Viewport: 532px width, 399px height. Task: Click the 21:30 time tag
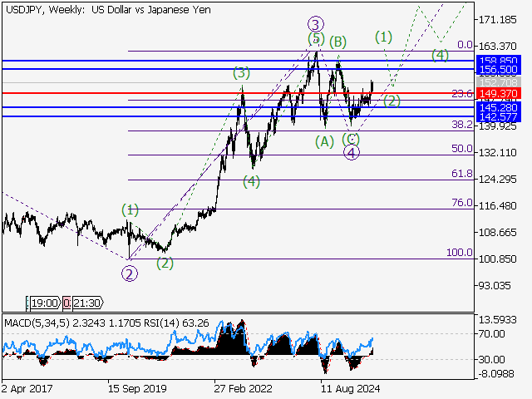point(87,303)
